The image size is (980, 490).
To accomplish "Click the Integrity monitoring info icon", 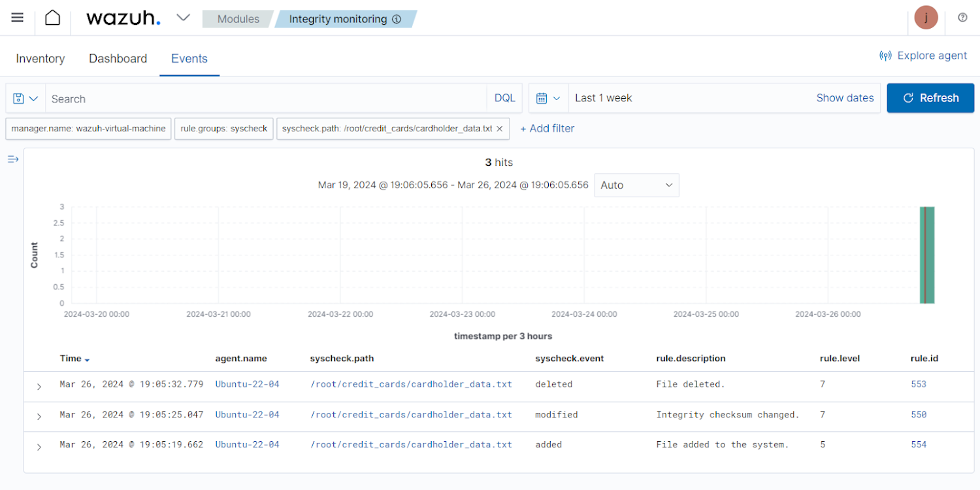I will (x=397, y=20).
